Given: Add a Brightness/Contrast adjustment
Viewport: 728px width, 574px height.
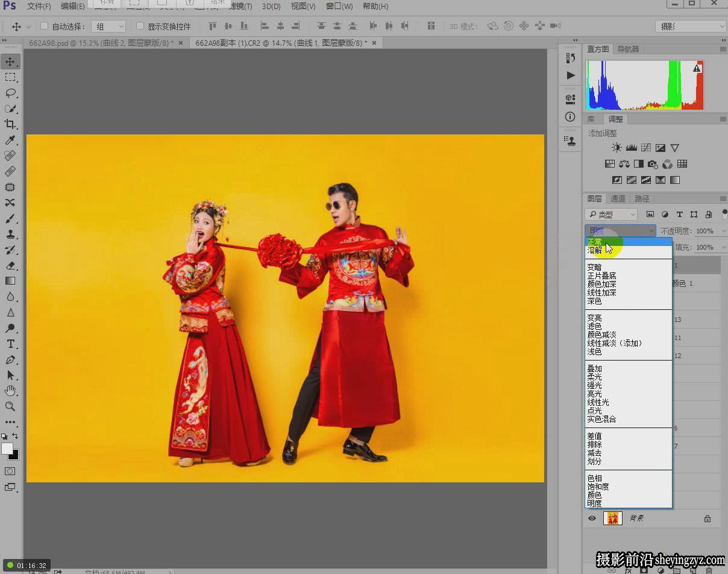Looking at the screenshot, I should pos(617,148).
